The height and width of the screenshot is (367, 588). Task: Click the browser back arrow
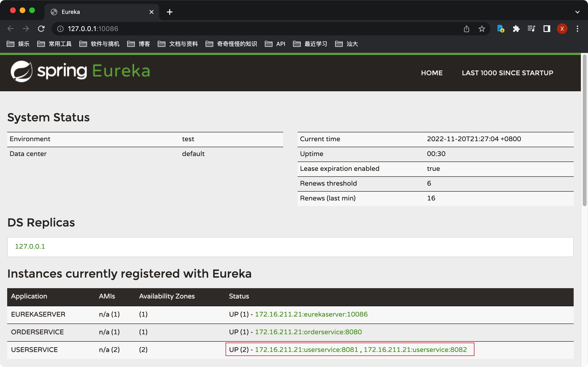(11, 29)
